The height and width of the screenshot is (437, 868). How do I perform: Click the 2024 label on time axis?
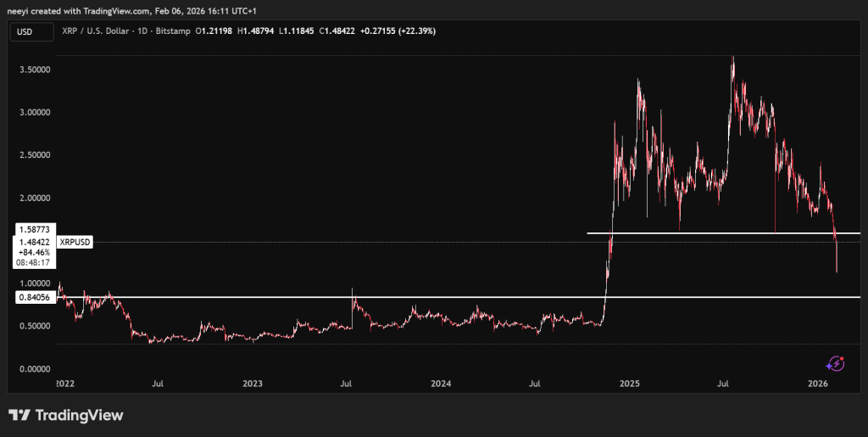440,384
